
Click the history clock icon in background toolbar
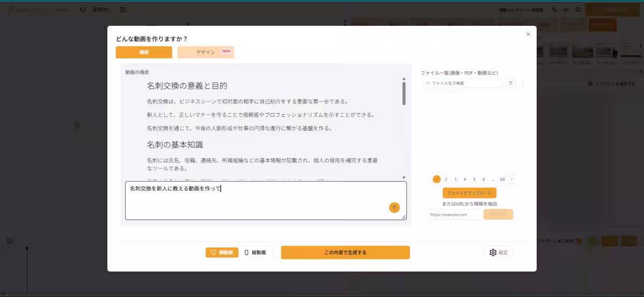pyautogui.click(x=123, y=10)
